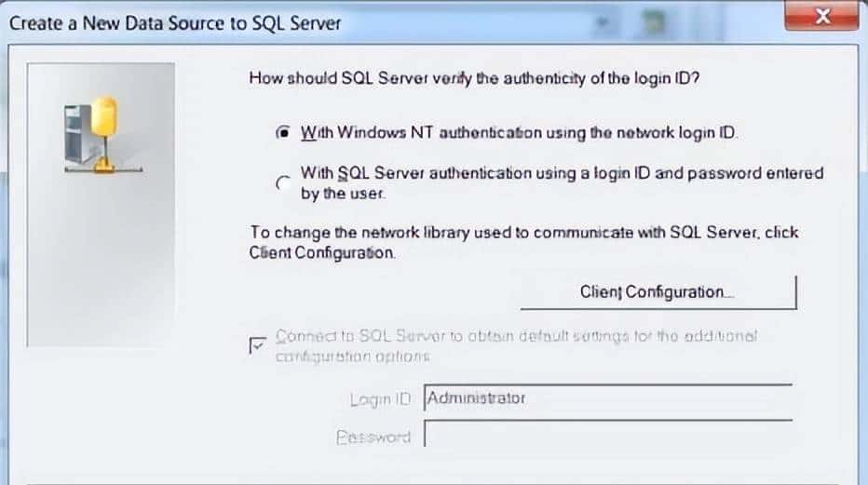This screenshot has width=868, height=485.
Task: Click the grayed-out Password label
Action: click(x=373, y=436)
